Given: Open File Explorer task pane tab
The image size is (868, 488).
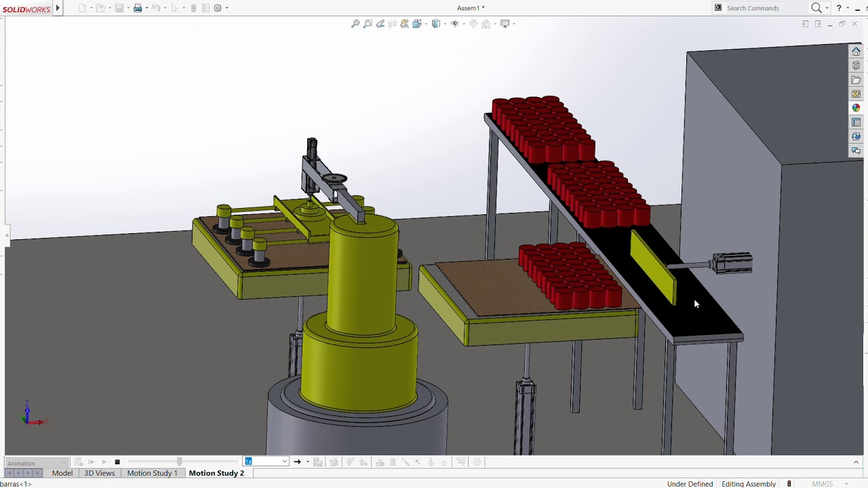Looking at the screenshot, I should [x=856, y=80].
